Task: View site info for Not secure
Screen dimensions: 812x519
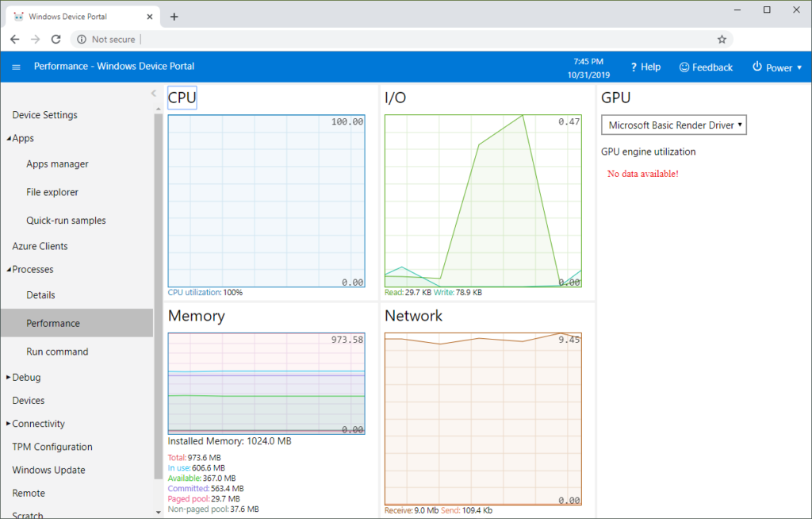Action: tap(106, 40)
